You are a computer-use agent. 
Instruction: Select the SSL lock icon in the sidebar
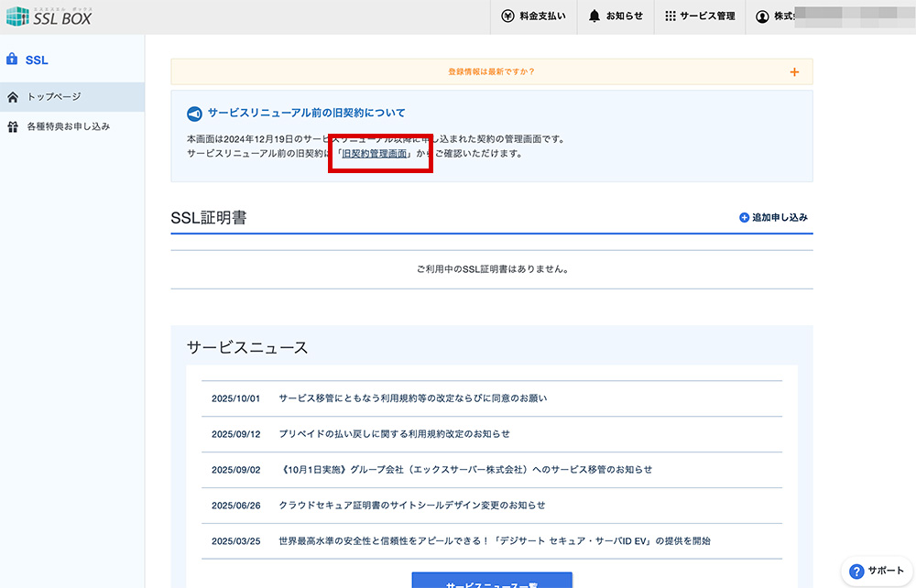(x=12, y=59)
